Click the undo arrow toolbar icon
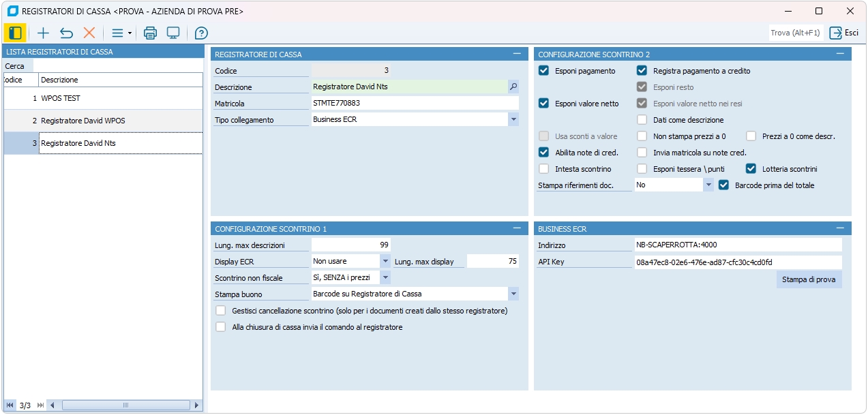Screen dimensions: 868x415 tap(66, 33)
